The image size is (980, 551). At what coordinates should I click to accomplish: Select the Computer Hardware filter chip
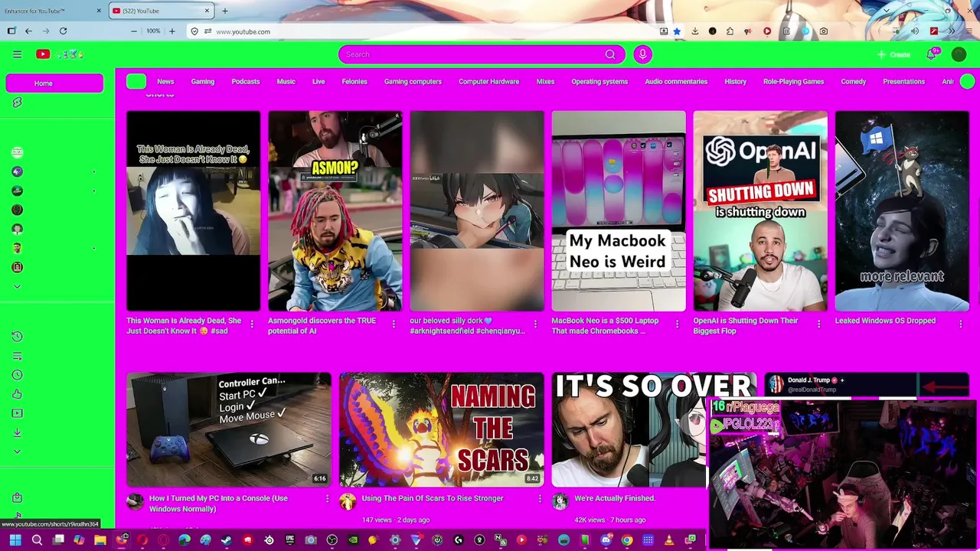(x=488, y=82)
